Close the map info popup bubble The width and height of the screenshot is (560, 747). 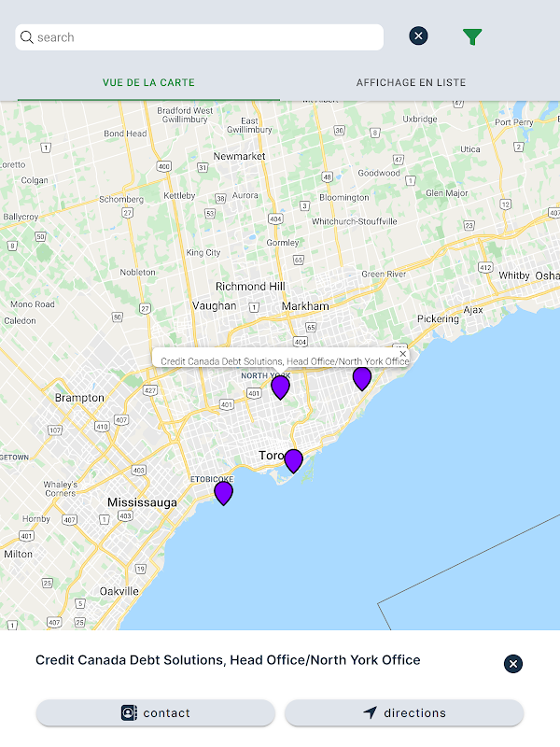click(x=403, y=354)
